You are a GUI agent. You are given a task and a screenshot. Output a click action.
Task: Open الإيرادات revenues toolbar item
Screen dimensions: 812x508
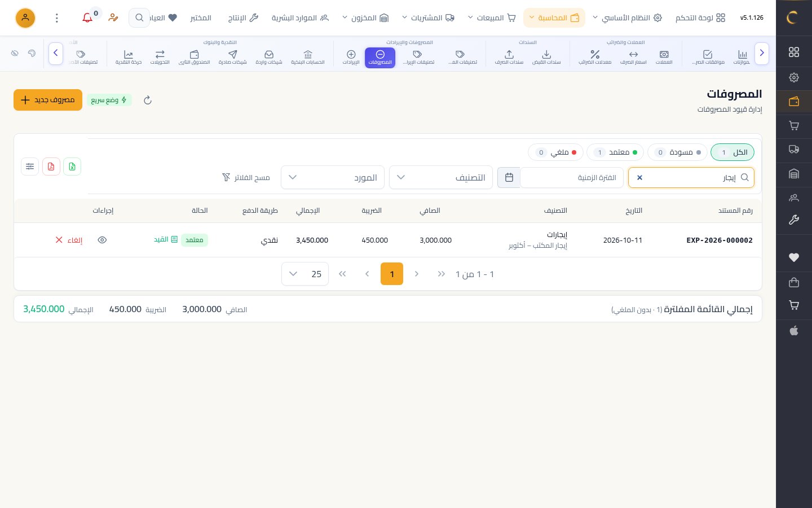point(351,57)
